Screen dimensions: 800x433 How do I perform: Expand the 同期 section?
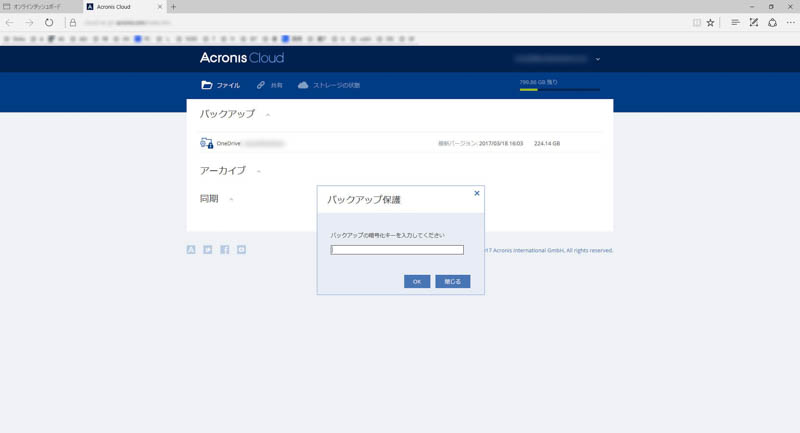pos(231,199)
